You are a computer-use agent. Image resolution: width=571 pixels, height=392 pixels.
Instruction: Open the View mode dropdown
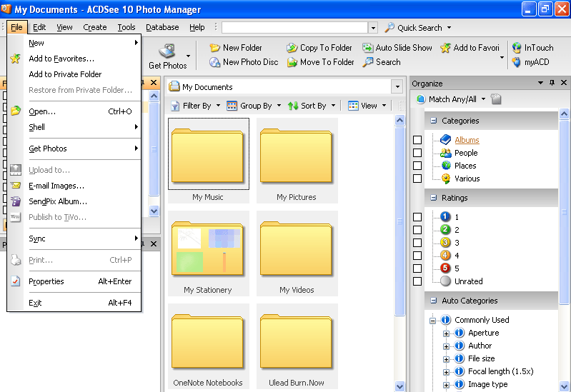(384, 106)
